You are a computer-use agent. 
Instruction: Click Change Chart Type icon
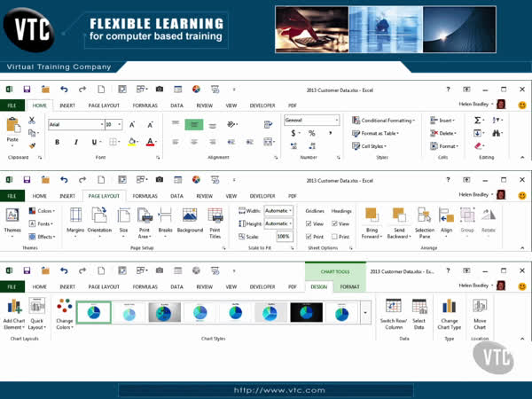pyautogui.click(x=449, y=306)
